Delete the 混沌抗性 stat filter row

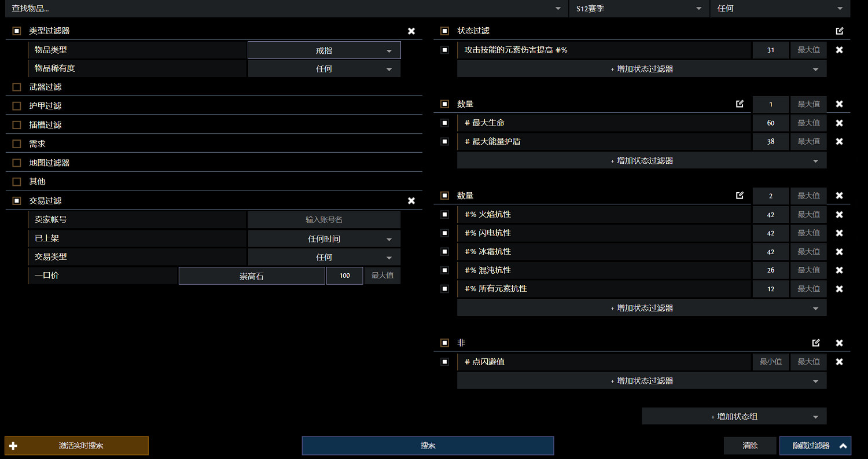point(839,270)
